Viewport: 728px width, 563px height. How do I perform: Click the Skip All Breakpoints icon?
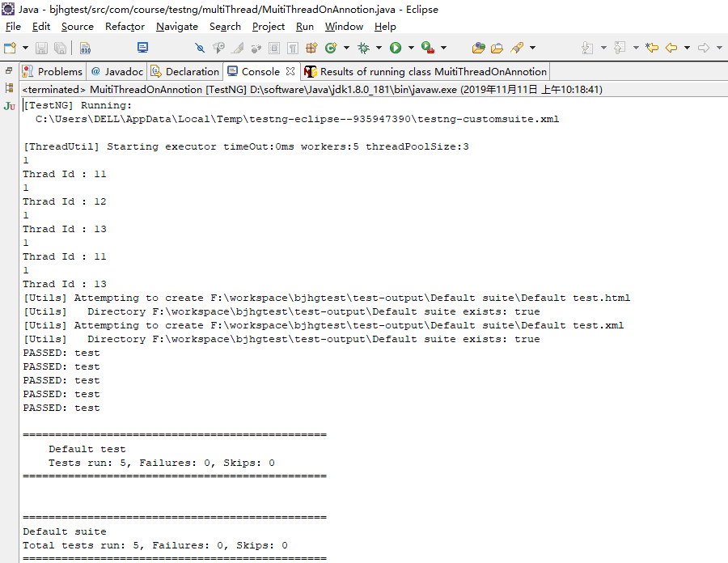coord(200,49)
